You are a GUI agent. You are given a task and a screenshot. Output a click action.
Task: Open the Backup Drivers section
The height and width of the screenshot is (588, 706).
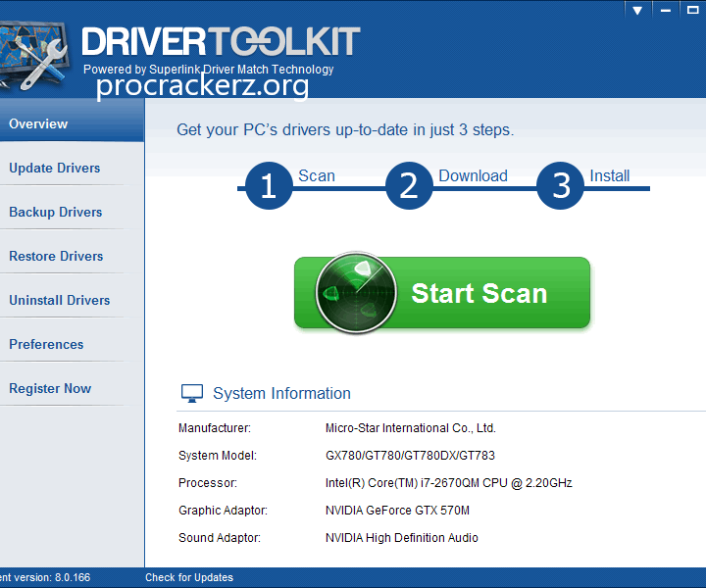(72, 212)
